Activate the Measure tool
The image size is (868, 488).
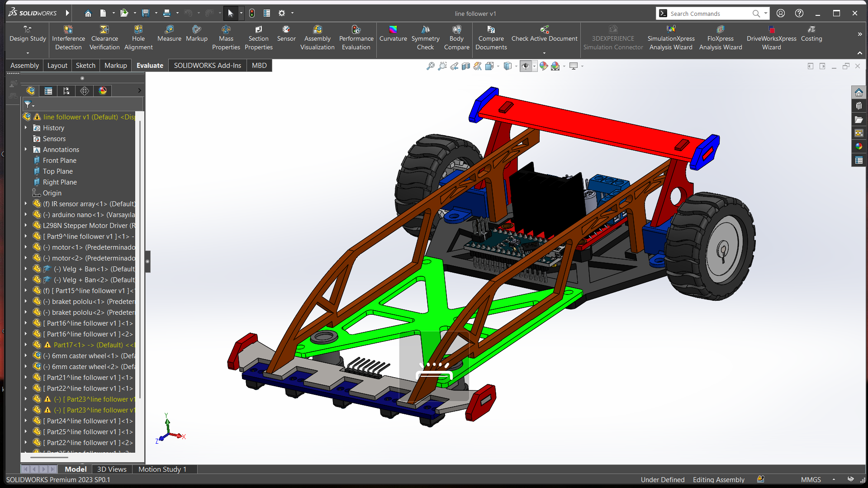[169, 34]
